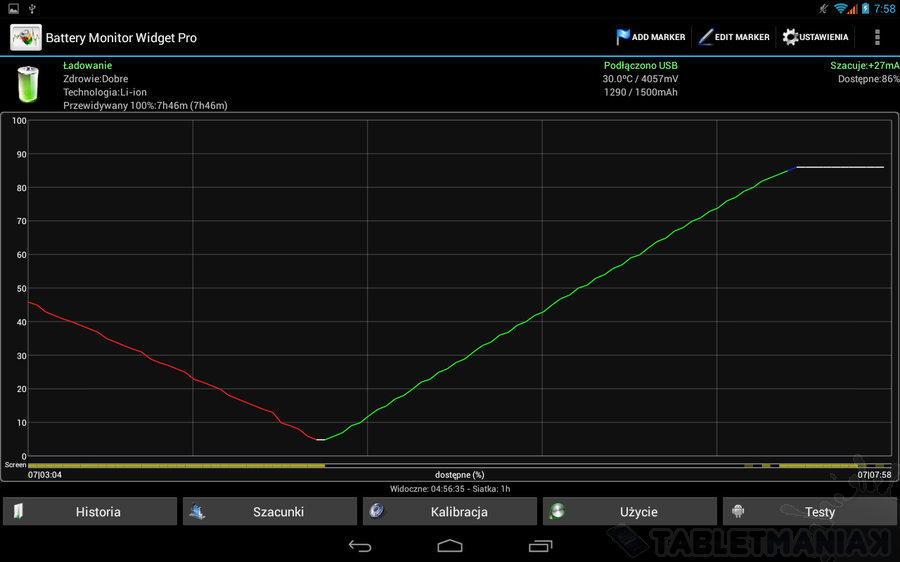
Task: Tap the Ładowanie charging status text
Action: [x=87, y=65]
